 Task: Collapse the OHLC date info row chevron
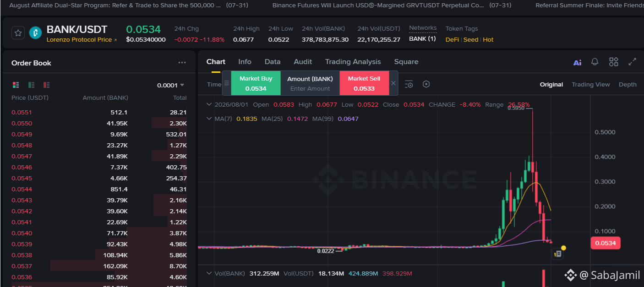[209, 104]
